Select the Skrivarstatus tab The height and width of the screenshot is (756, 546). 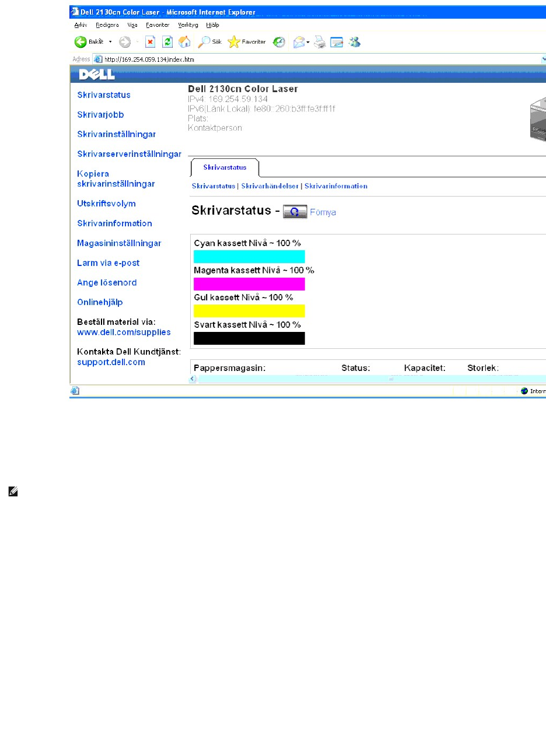[x=225, y=167]
